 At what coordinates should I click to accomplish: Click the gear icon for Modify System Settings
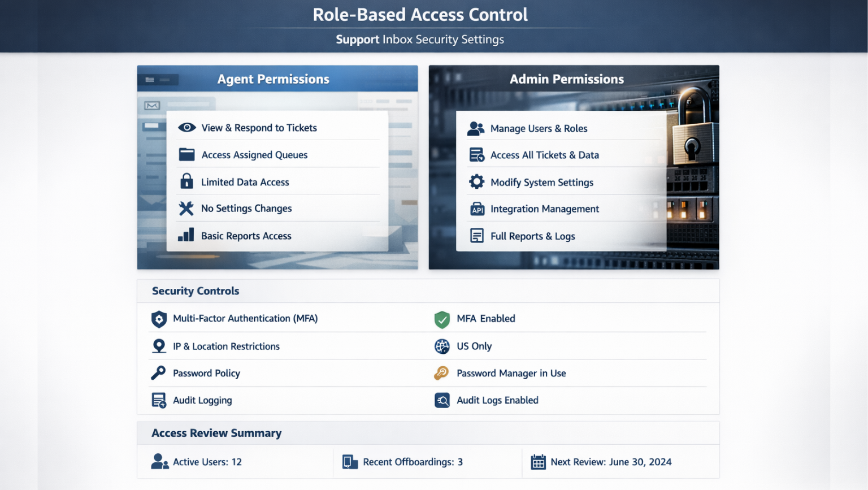click(x=476, y=181)
